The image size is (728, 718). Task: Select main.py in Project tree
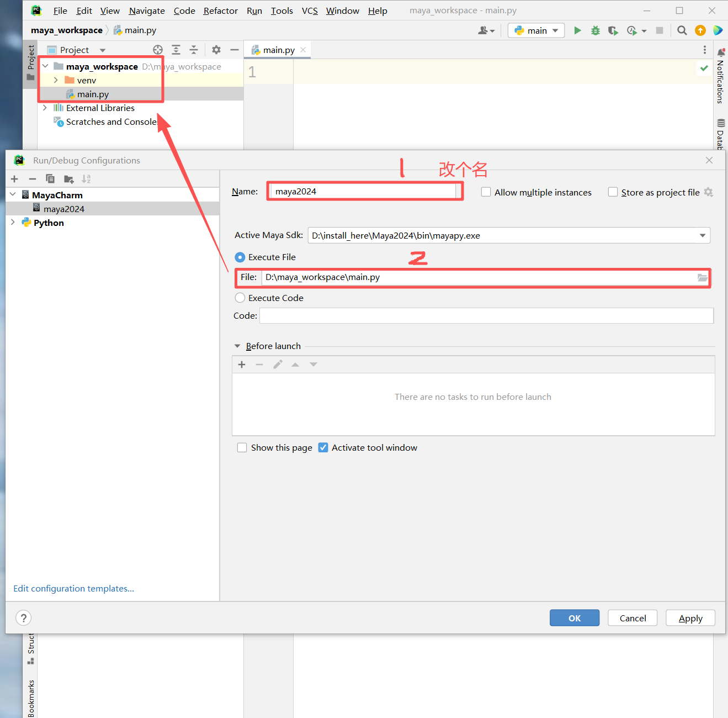(x=93, y=94)
